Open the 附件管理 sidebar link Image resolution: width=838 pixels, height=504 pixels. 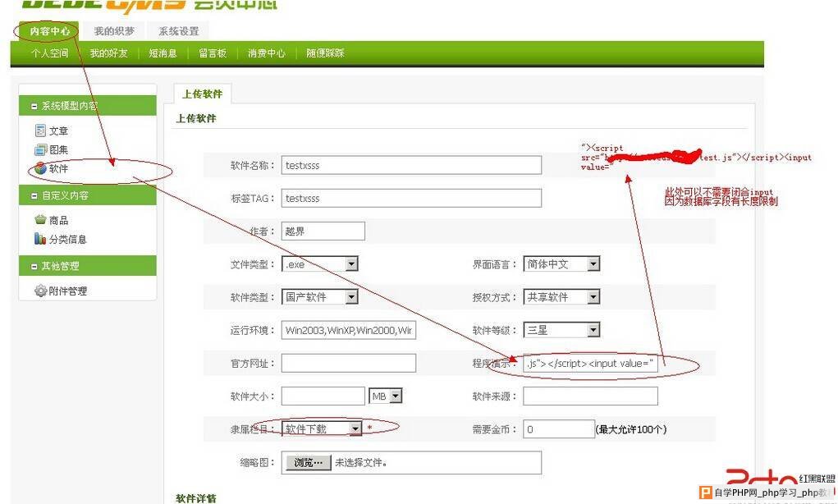click(68, 291)
